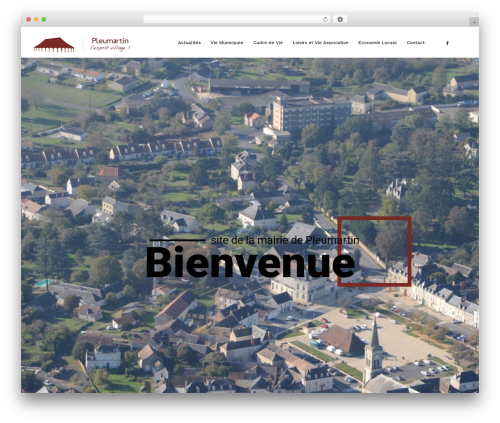Open Loisirs et Vie Associative menu

(320, 43)
